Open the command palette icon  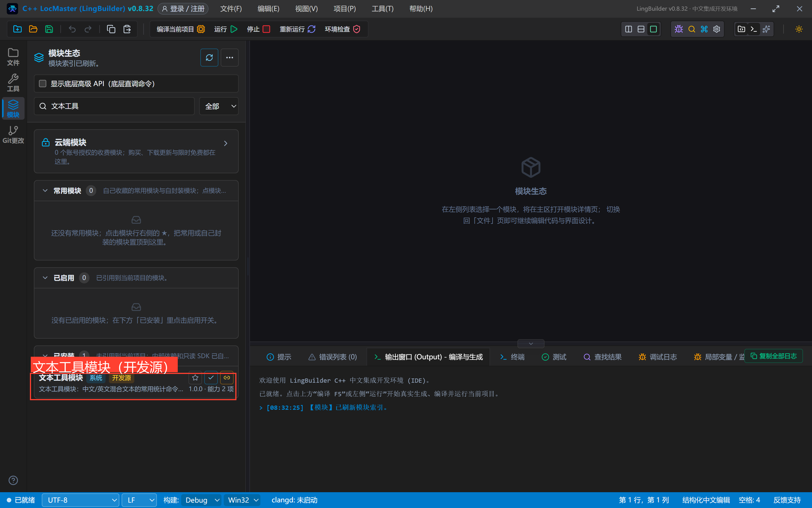point(704,29)
